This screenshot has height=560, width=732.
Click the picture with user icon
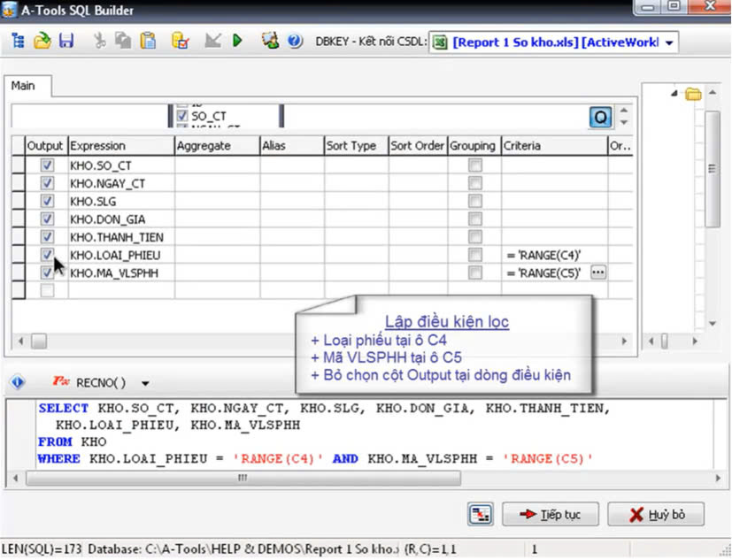pos(270,41)
